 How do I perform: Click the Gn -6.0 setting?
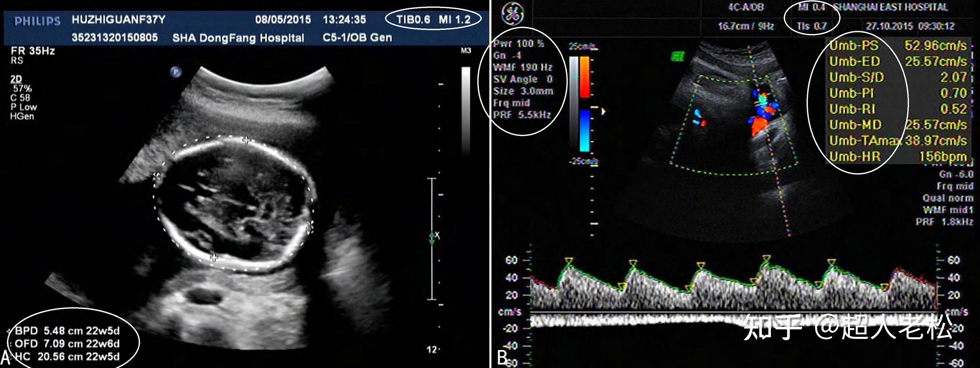[956, 174]
